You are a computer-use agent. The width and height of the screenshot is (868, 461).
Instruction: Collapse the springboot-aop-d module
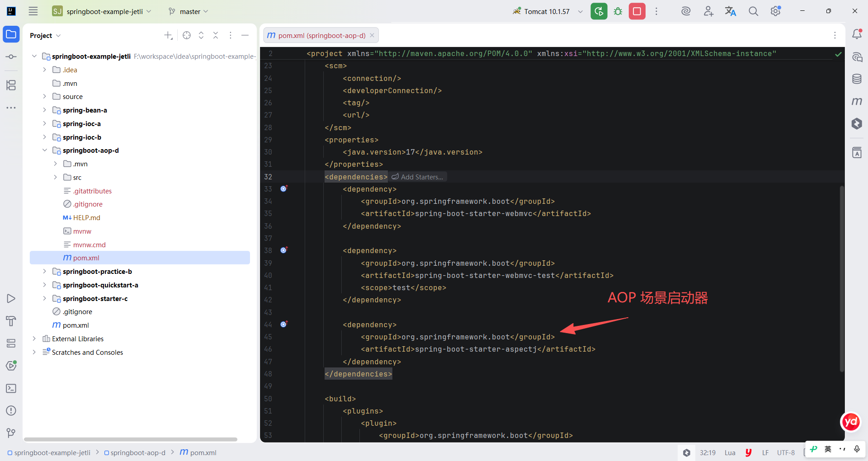[x=44, y=150]
